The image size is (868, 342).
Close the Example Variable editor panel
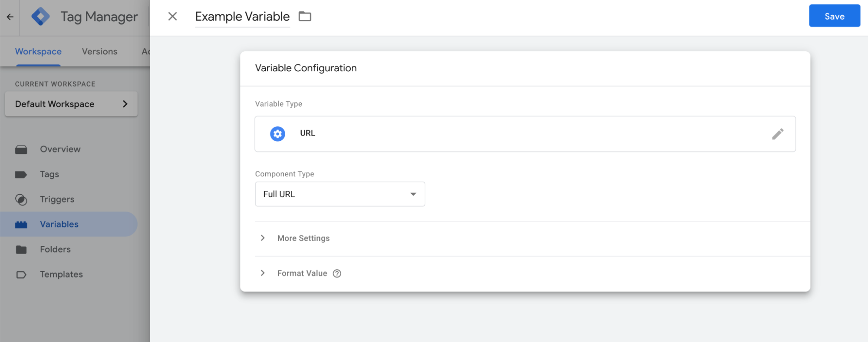172,17
